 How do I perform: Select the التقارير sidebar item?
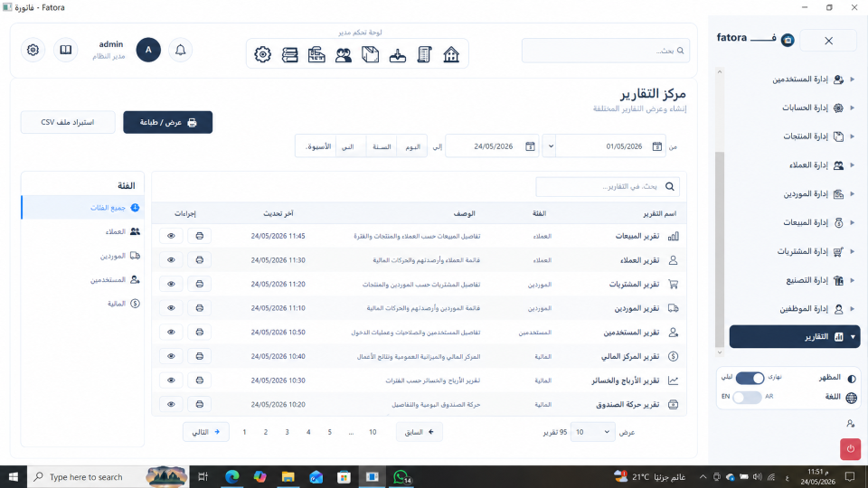tap(795, 337)
